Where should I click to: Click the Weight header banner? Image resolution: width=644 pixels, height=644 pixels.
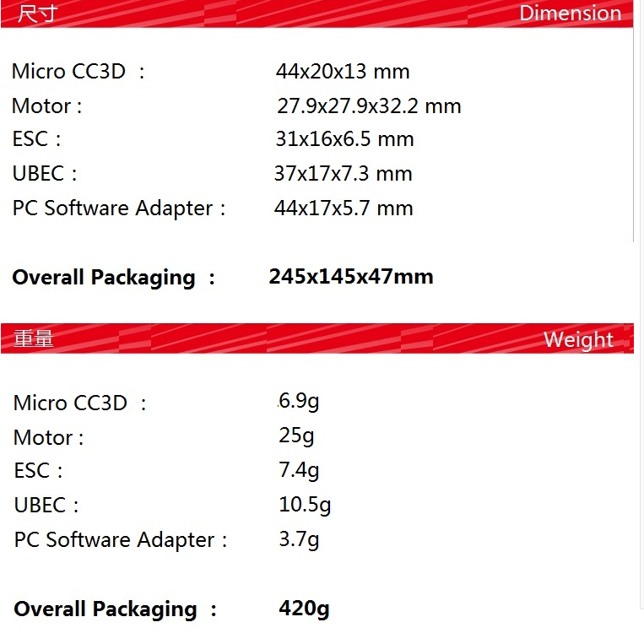[317, 338]
